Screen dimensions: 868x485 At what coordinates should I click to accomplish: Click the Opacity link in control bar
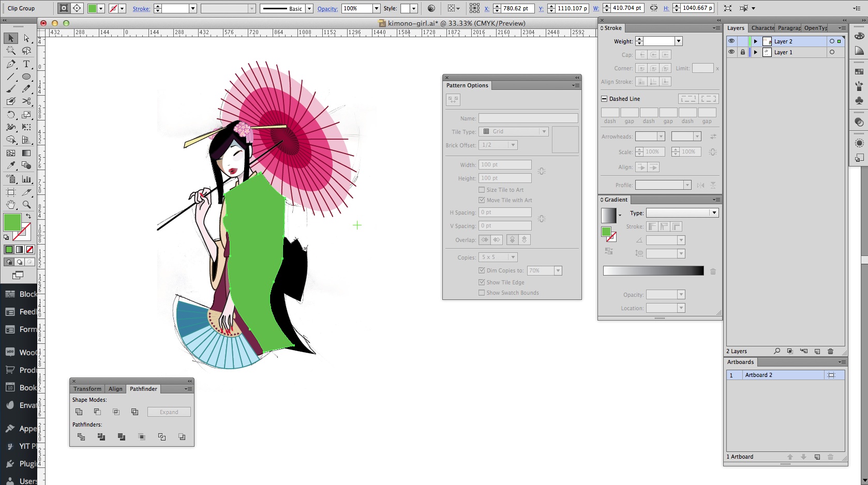click(327, 9)
